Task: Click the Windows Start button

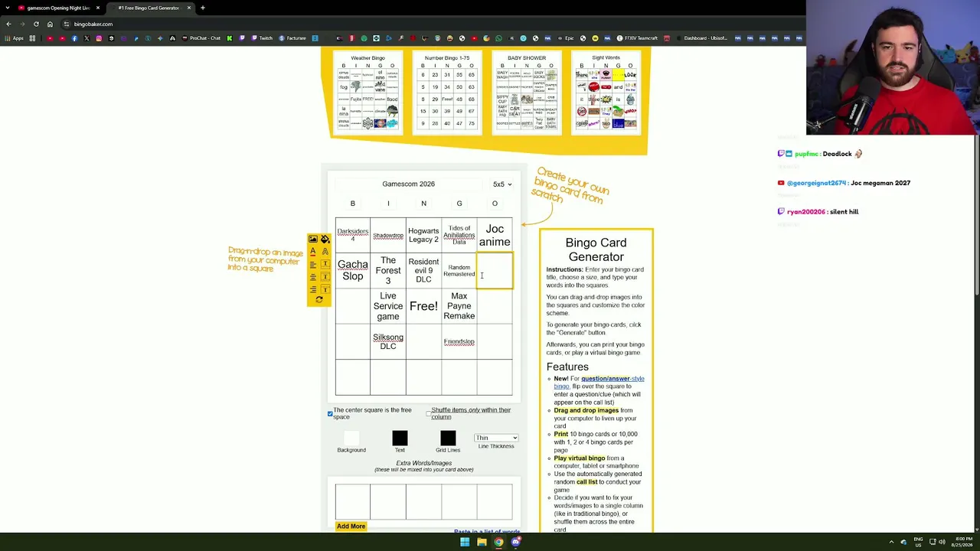Action: pyautogui.click(x=465, y=543)
